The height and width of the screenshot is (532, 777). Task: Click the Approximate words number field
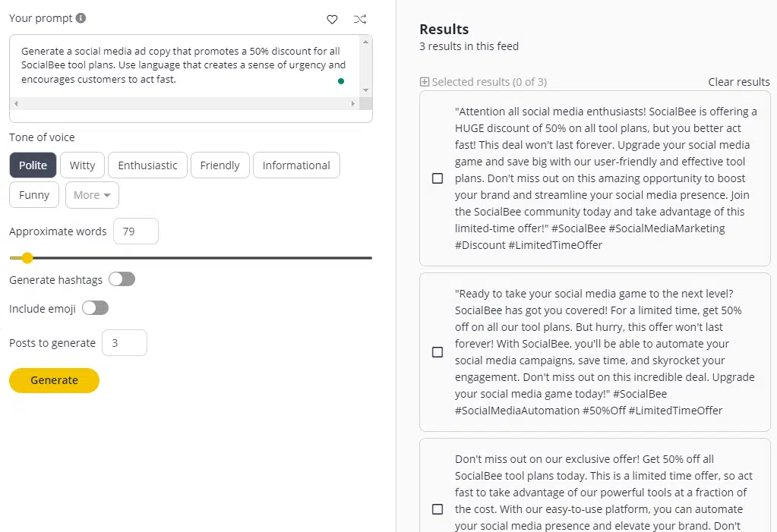(135, 231)
